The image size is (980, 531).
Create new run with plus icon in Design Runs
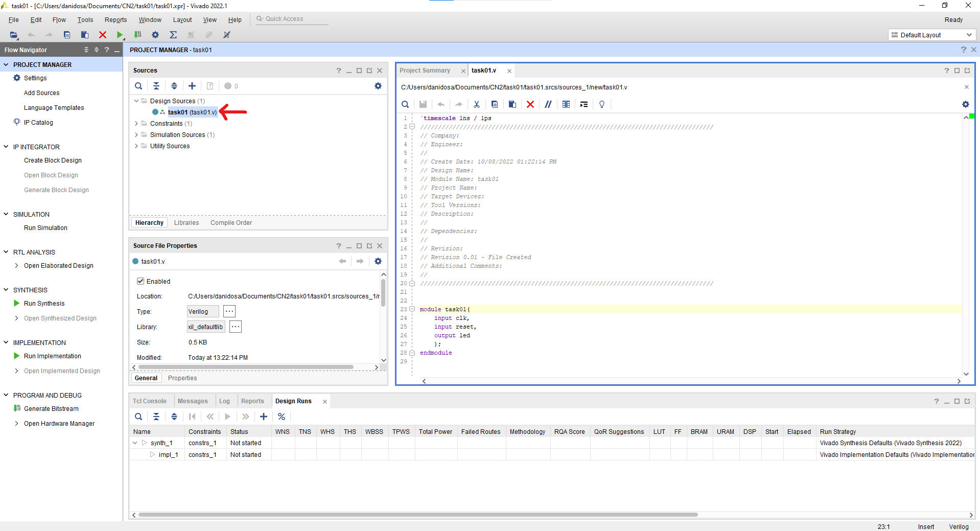(264, 417)
